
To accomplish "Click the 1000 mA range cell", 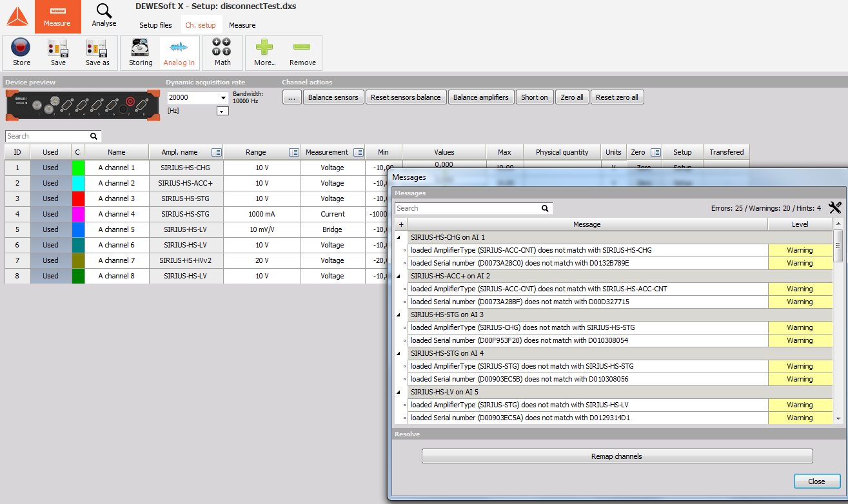I will click(x=262, y=214).
